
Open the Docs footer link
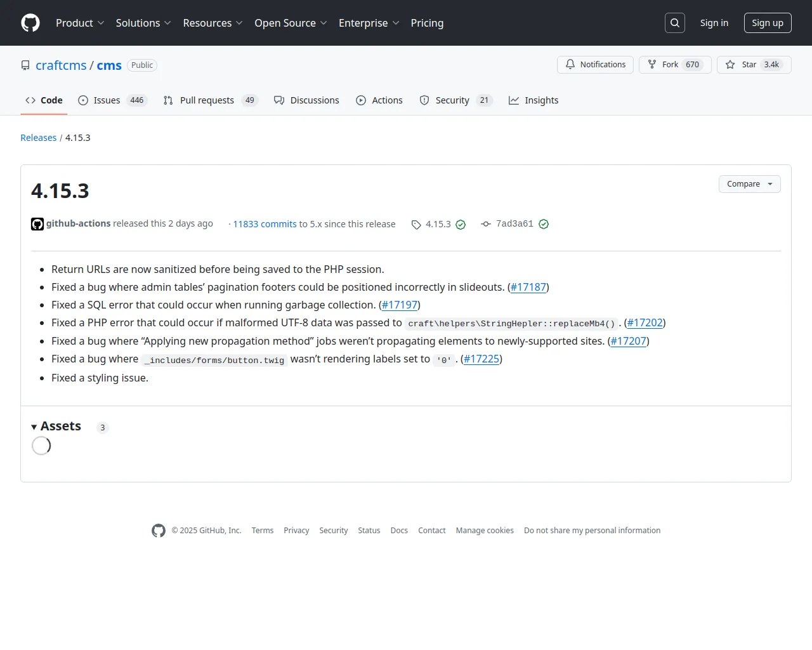click(399, 531)
